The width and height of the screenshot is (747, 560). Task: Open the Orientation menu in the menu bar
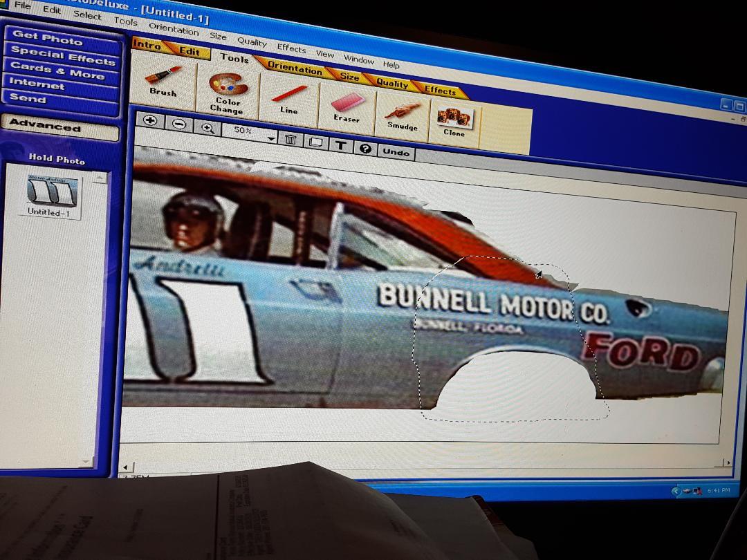pyautogui.click(x=174, y=28)
